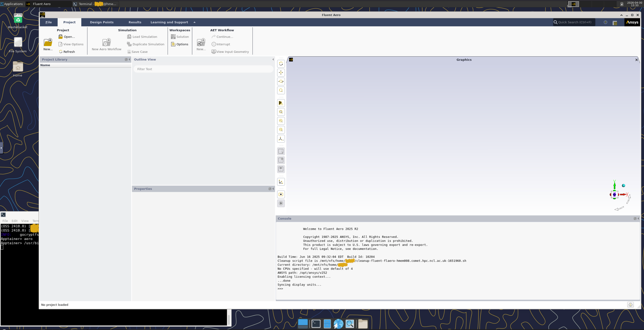Toggle the Console panel float button
644x330 pixels.
click(x=635, y=219)
